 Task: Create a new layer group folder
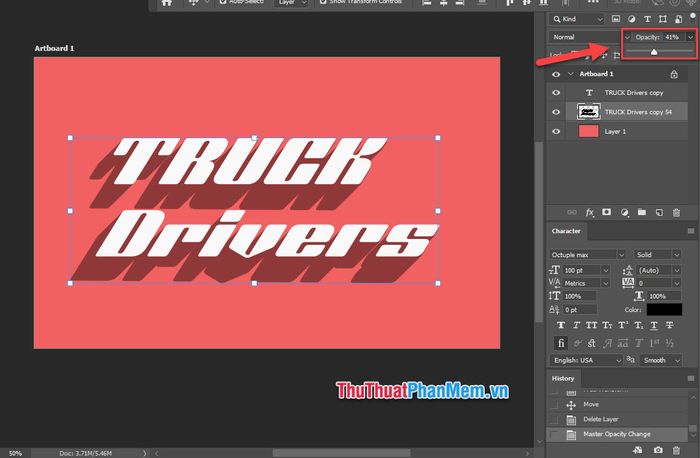(640, 212)
